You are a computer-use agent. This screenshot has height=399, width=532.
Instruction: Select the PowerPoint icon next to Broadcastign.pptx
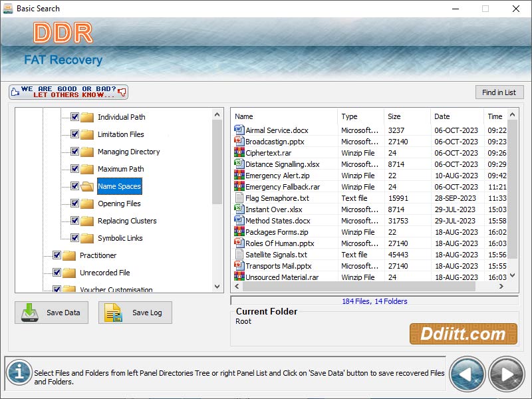tap(239, 142)
